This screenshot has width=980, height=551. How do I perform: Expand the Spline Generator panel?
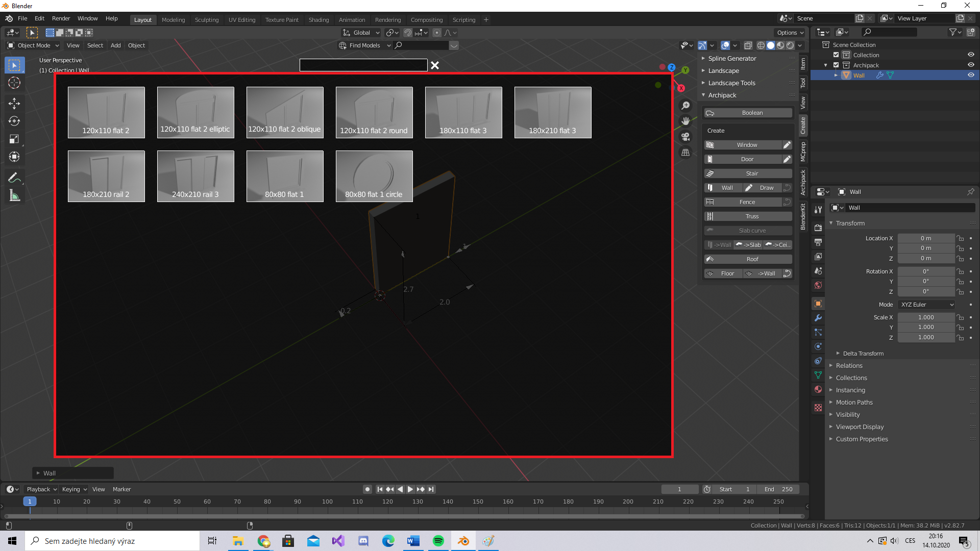[x=732, y=59]
